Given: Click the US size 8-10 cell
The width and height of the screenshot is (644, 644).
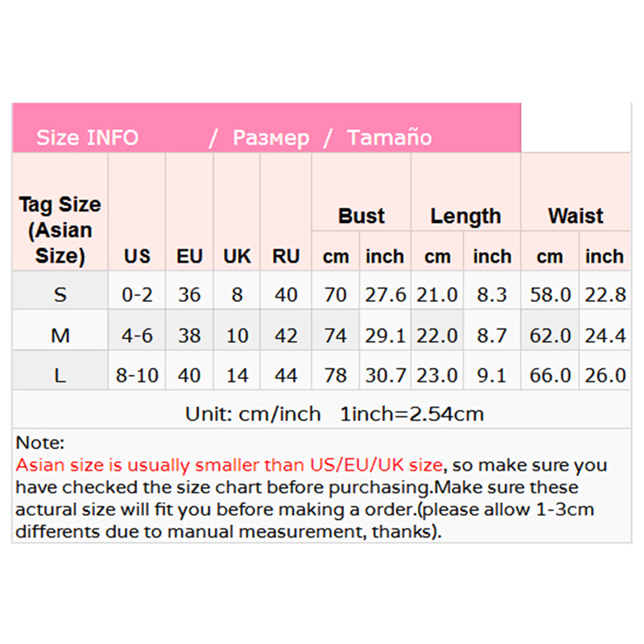Looking at the screenshot, I should point(137,374).
